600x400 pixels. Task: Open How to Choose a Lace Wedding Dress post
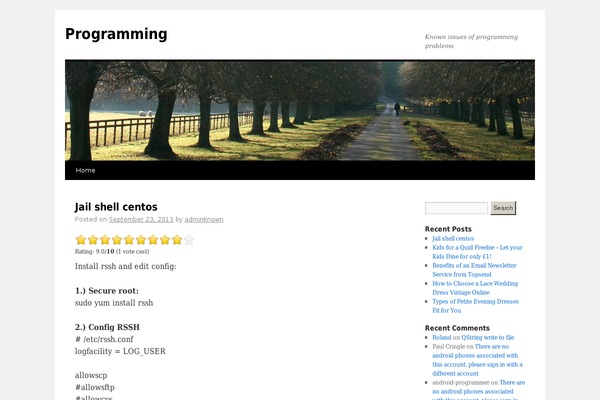click(x=475, y=288)
